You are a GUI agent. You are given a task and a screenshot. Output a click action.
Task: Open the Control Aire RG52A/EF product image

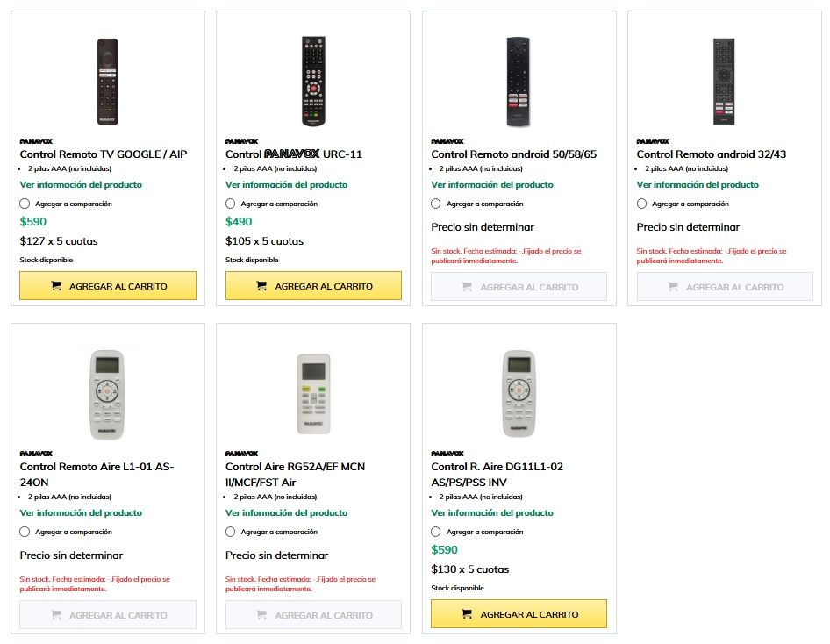[313, 395]
